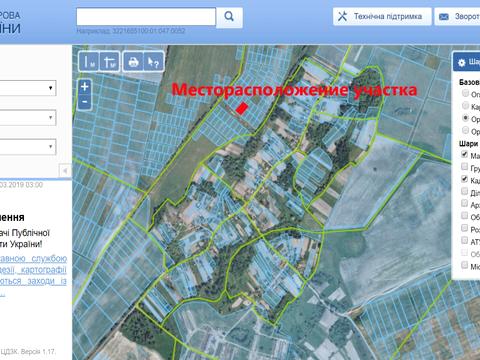Image resolution: width=480 pixels, height=360 pixels.
Task: Zoom in with the plus button
Action: (x=85, y=87)
